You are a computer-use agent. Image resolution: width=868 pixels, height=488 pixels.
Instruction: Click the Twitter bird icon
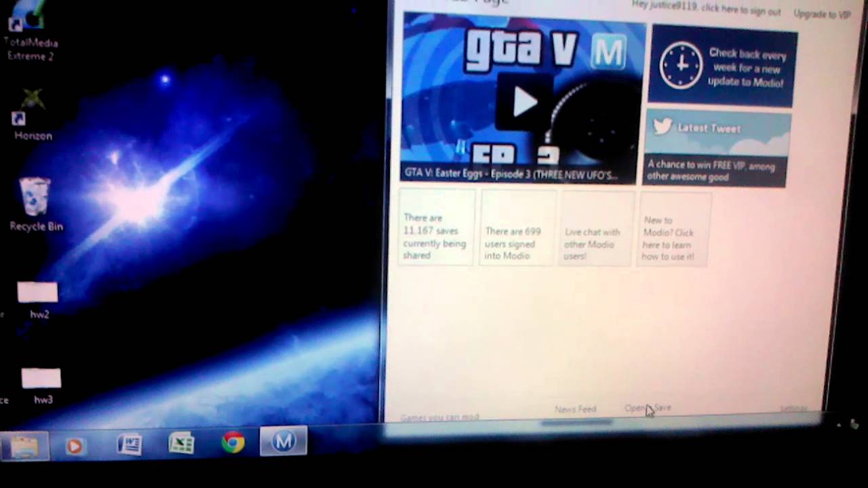[x=663, y=127]
